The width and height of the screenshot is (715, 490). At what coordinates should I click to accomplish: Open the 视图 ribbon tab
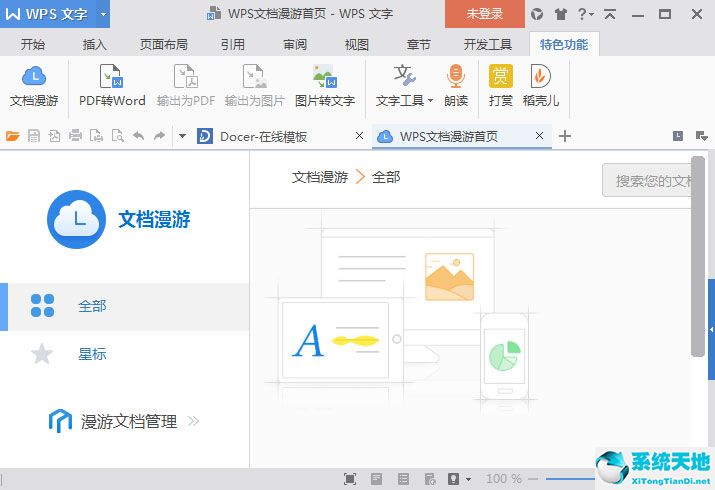coord(357,45)
